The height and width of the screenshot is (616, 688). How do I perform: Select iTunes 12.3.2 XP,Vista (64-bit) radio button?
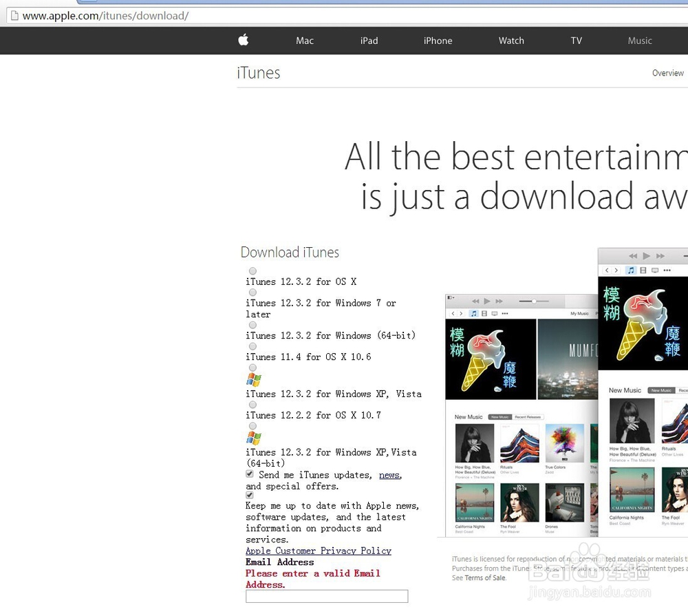(252, 426)
